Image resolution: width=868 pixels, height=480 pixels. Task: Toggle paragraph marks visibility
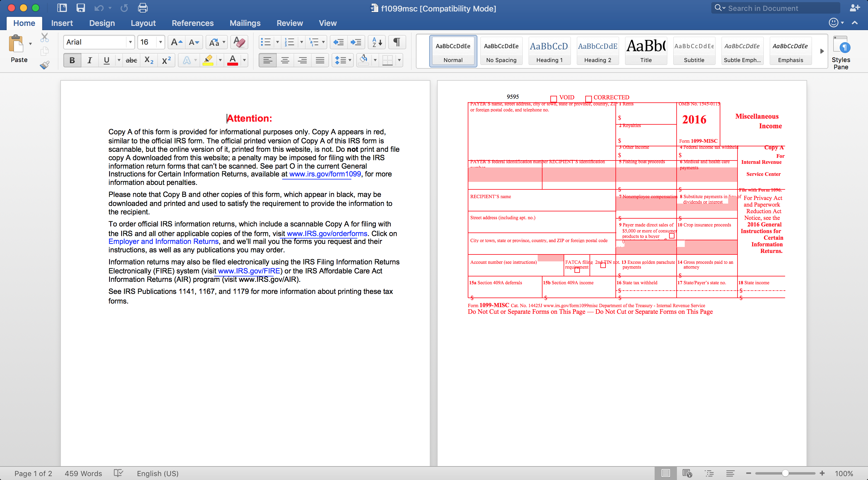click(x=397, y=42)
